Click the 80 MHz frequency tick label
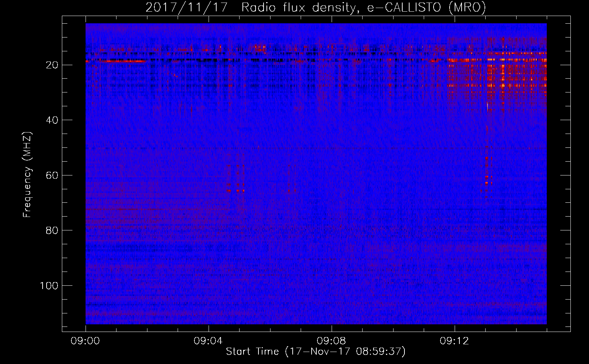Viewport: 589px width, 364px height. pyautogui.click(x=52, y=230)
